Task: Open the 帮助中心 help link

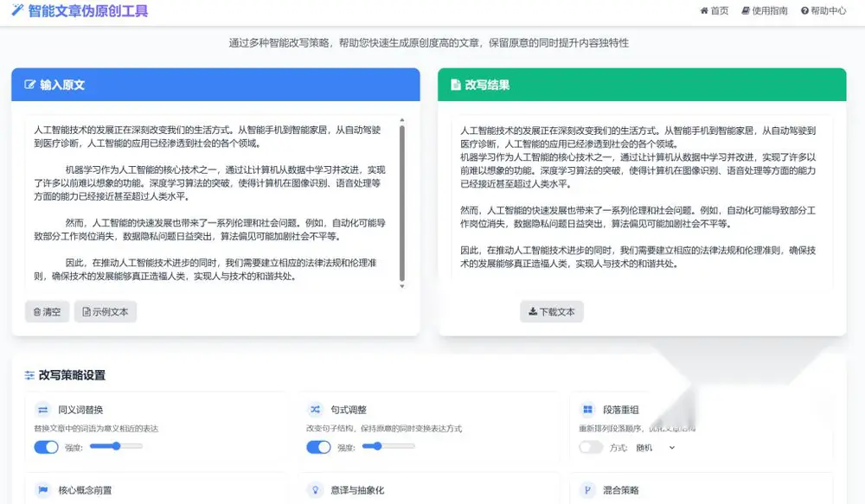Action: 823,10
